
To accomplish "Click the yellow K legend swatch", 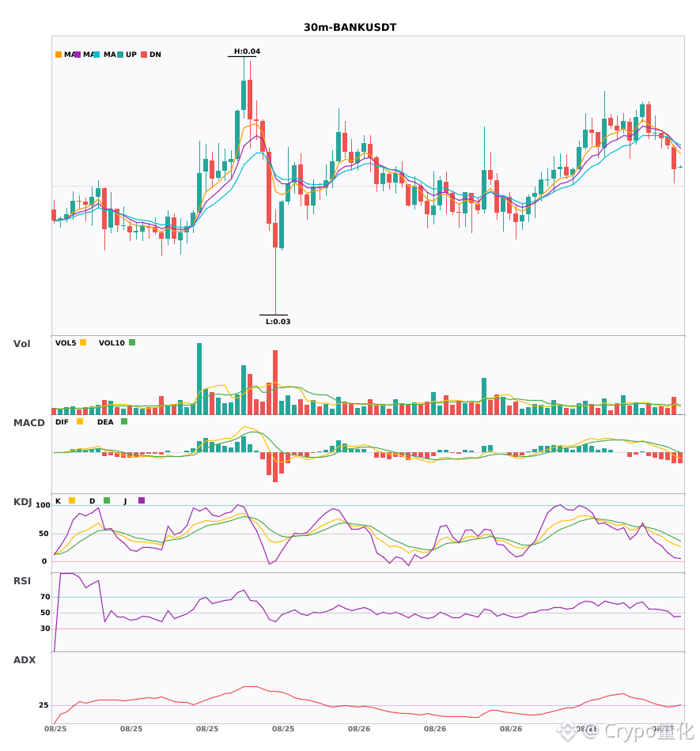I will (x=72, y=500).
